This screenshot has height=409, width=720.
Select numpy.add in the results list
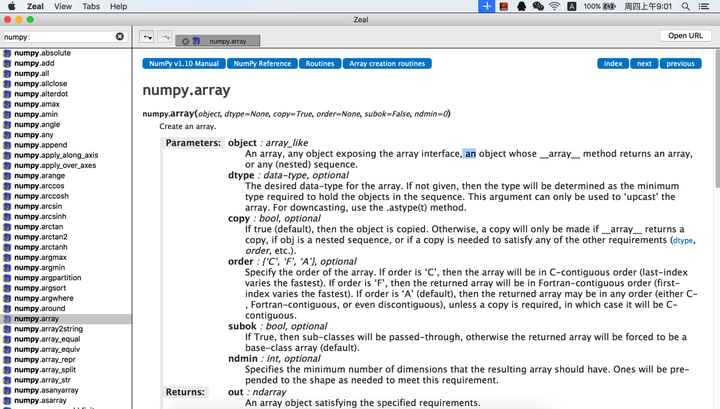[x=66, y=63]
